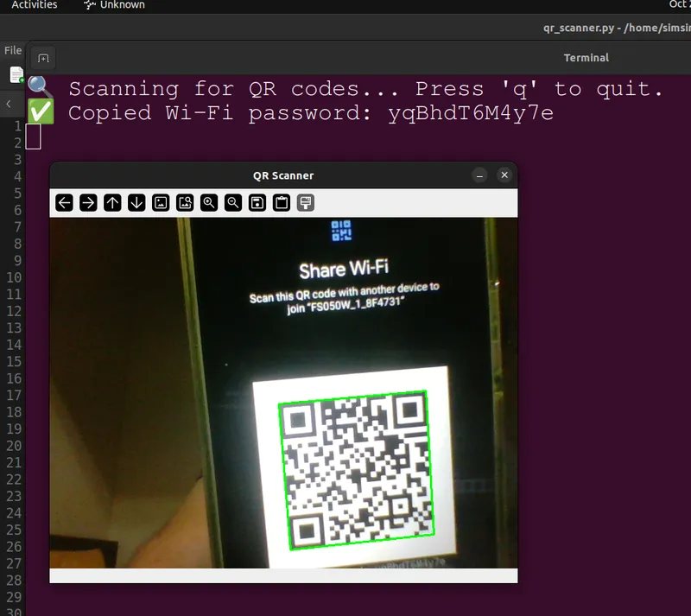The height and width of the screenshot is (616, 691).
Task: Zoom in with the plus magnifier icon
Action: pos(209,203)
